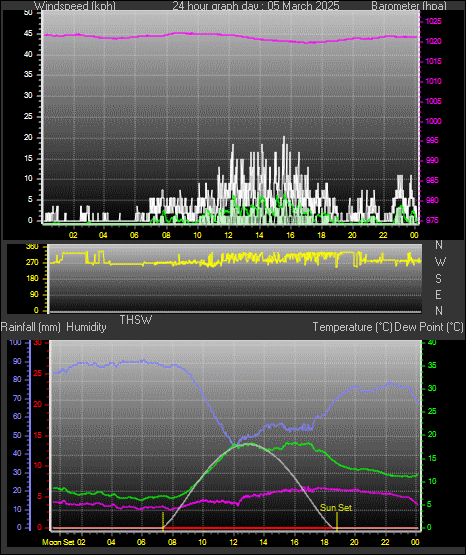Click the E compass label
The width and height of the screenshot is (466, 555).
438,294
